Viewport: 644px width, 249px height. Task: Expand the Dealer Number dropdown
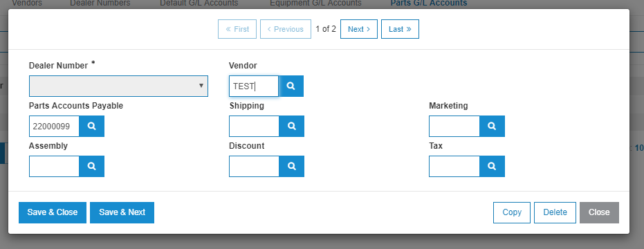[x=118, y=86]
